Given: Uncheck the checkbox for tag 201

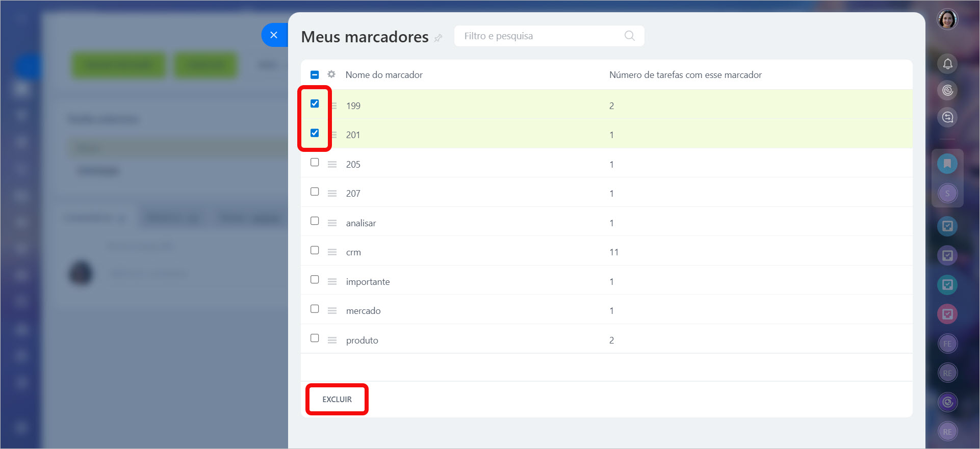Looking at the screenshot, I should [315, 133].
